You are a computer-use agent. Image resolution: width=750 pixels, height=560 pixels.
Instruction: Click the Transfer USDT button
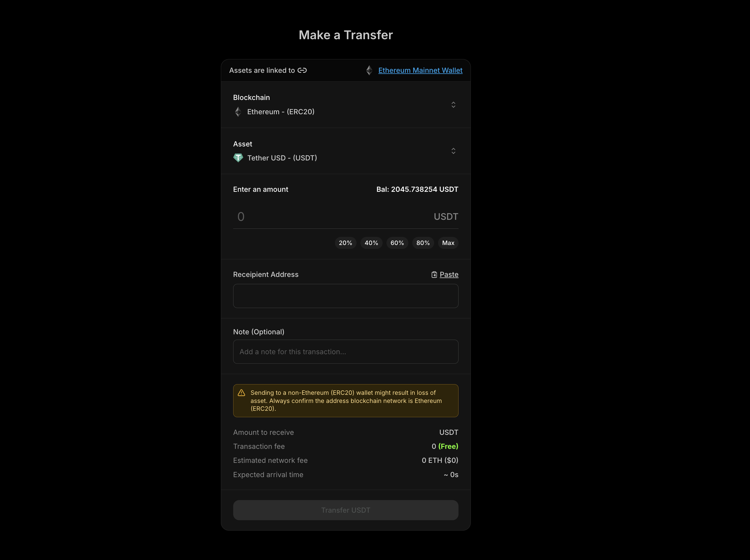[346, 510]
